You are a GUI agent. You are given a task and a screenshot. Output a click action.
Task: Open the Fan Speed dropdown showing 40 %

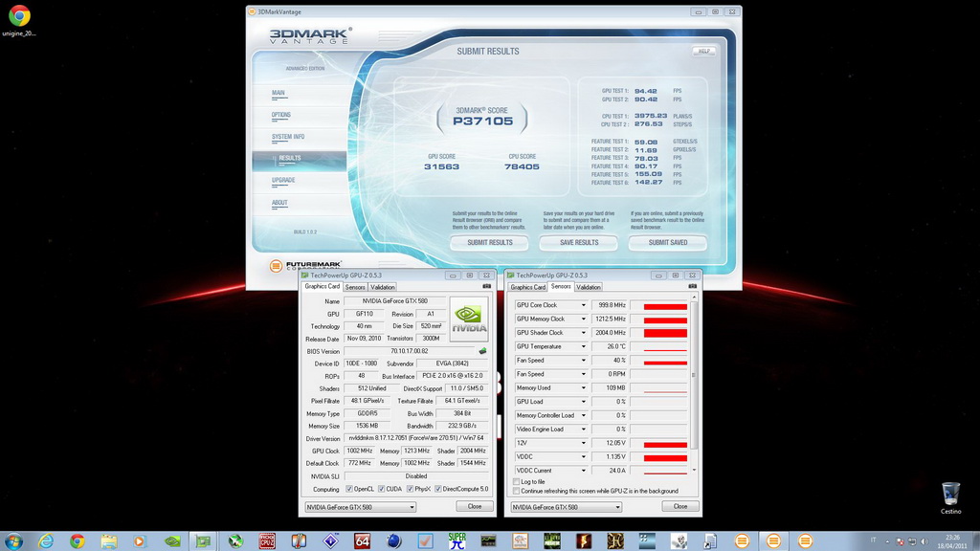pos(583,361)
